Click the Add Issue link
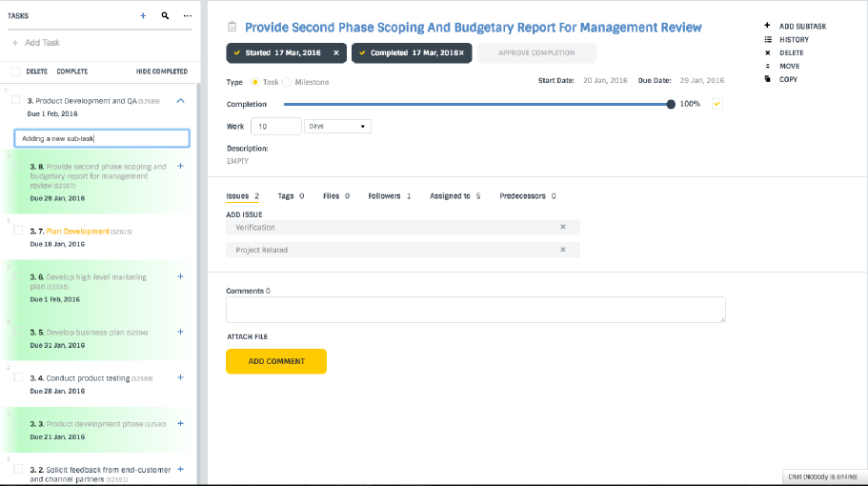The width and height of the screenshot is (868, 486). [244, 214]
